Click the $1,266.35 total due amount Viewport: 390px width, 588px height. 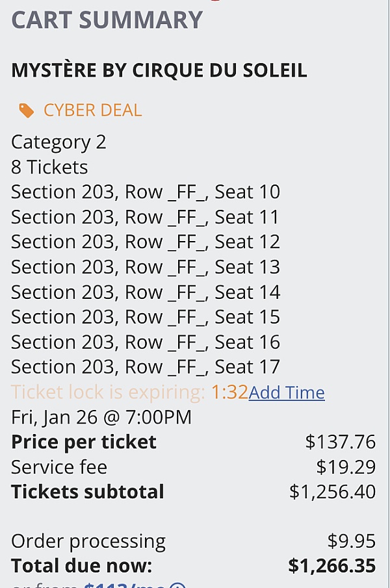(x=332, y=565)
